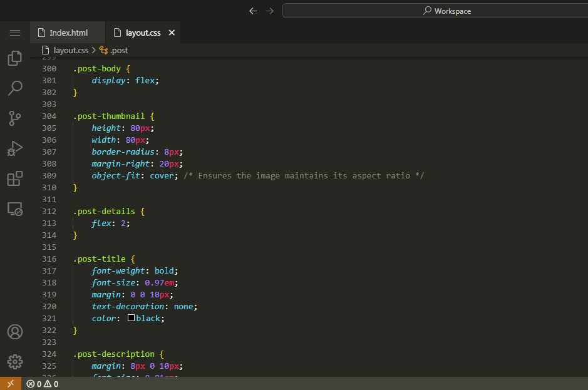Open the Remote Explorer view
Viewport: 588px width, 390px height.
tap(14, 209)
